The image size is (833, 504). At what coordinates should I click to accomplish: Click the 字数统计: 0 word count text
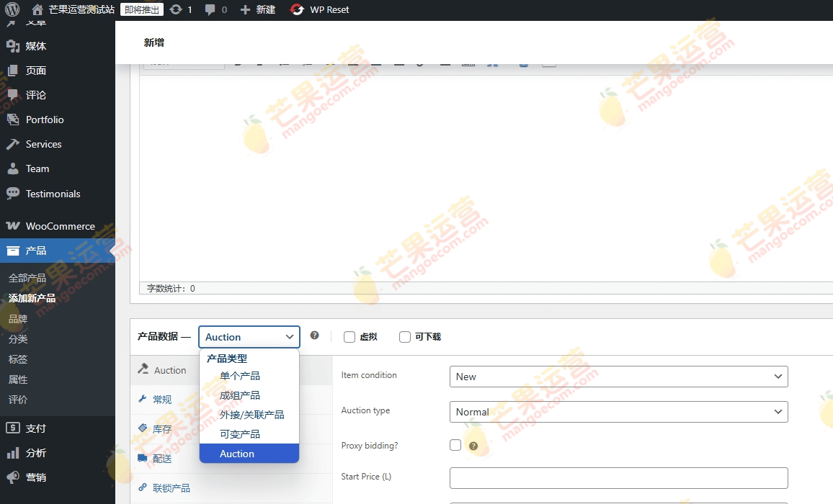point(171,289)
